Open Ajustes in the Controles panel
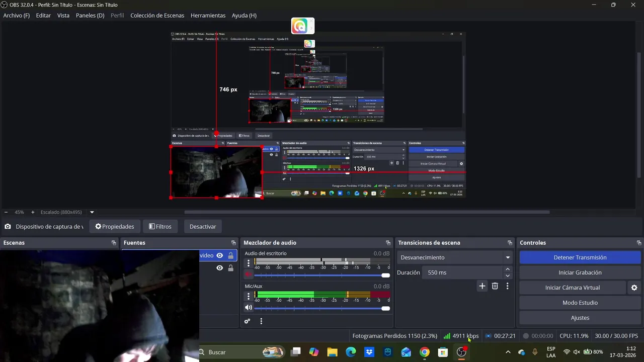644x362 pixels. pos(580,318)
